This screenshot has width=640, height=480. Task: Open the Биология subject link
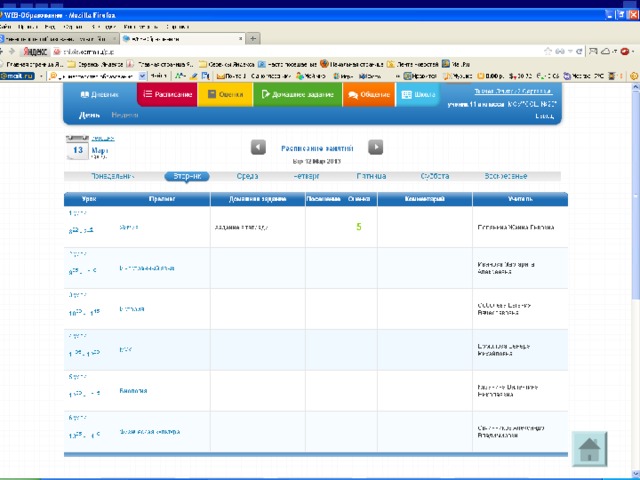coord(134,390)
